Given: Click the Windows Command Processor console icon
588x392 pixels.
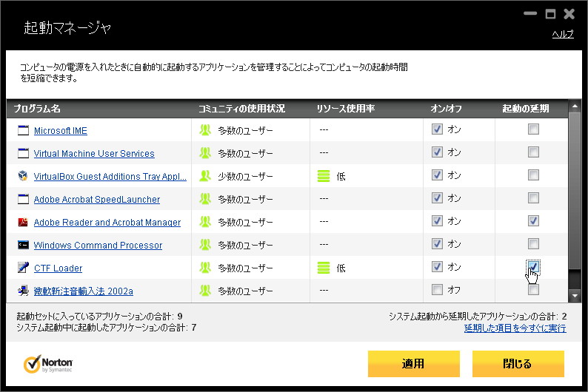Looking at the screenshot, I should 23,245.
